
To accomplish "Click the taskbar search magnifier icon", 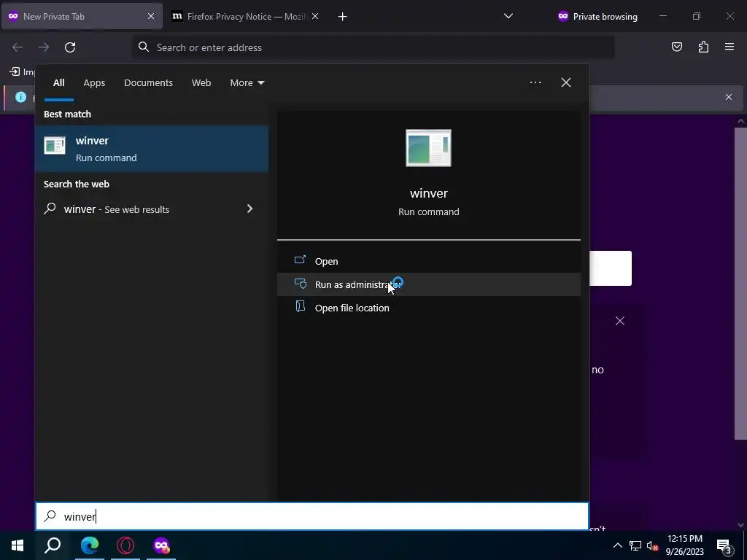I will 53,545.
